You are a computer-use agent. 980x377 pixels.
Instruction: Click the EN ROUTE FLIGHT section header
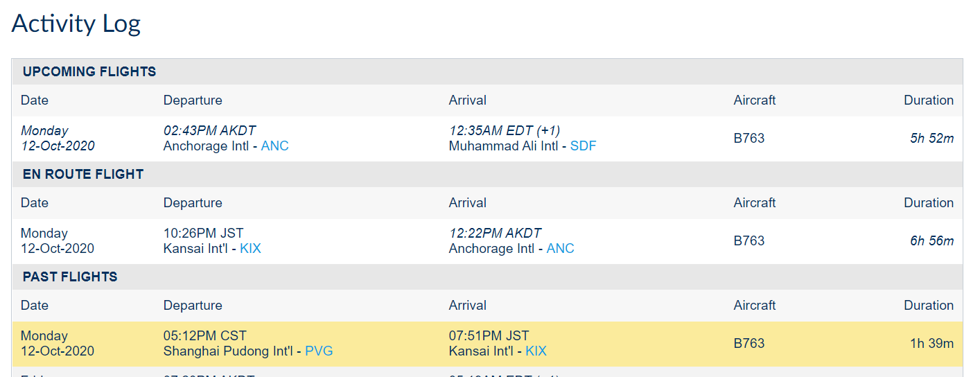point(83,175)
